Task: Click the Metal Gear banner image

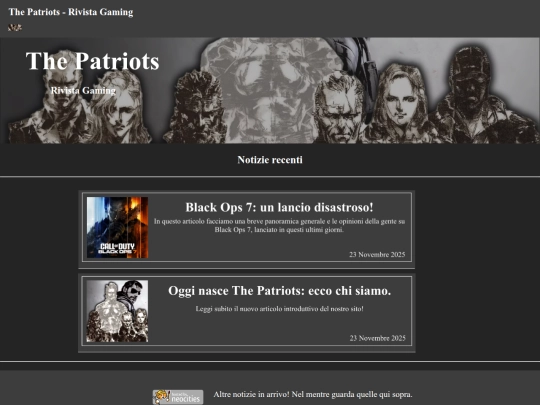Action: pos(270,90)
